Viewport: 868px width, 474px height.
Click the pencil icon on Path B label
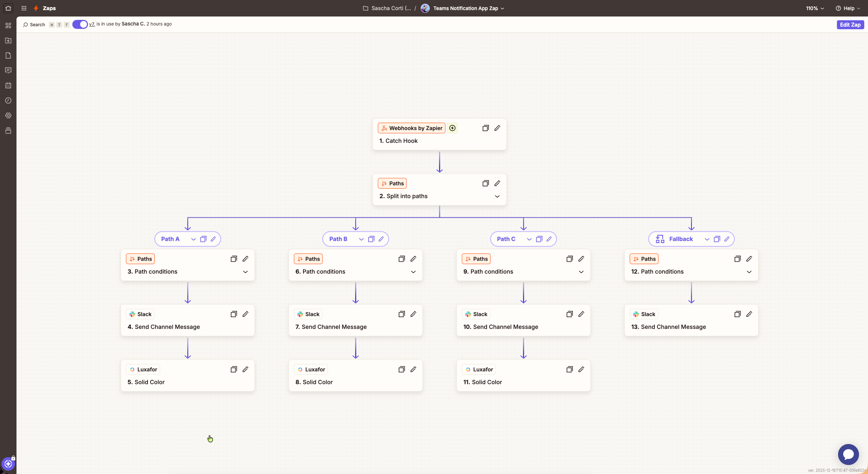(381, 239)
